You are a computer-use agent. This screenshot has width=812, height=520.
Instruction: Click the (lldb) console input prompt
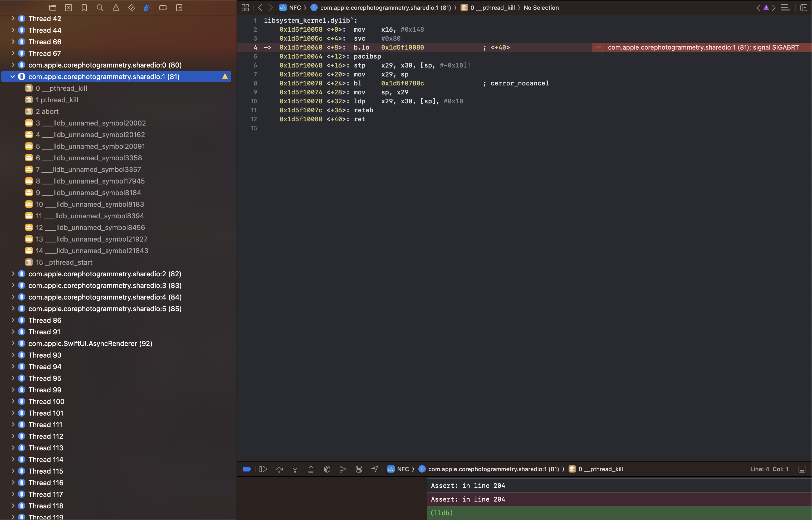(442, 513)
